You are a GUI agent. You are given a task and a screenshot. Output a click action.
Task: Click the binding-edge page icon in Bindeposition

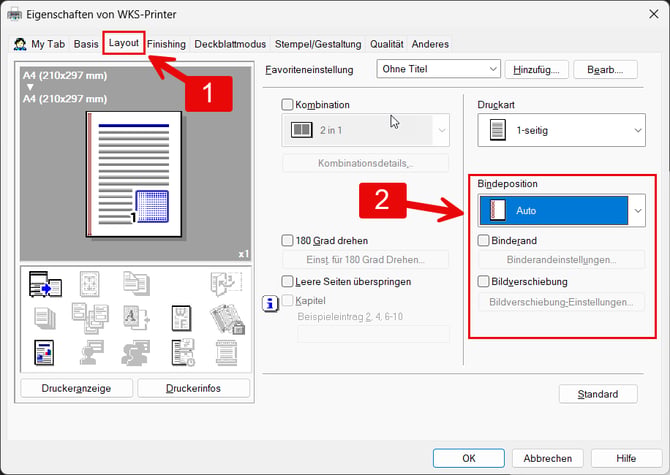(x=497, y=210)
